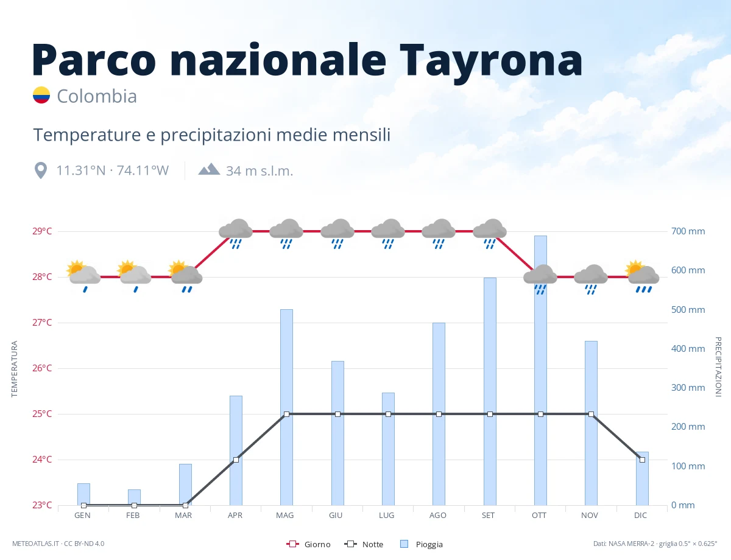Viewport: 731px width, 560px height.
Task: Select the August precipitation bar
Action: pos(439,414)
